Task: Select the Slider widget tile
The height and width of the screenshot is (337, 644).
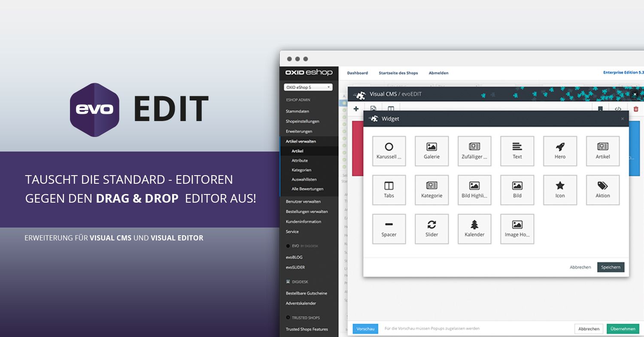Action: tap(431, 229)
